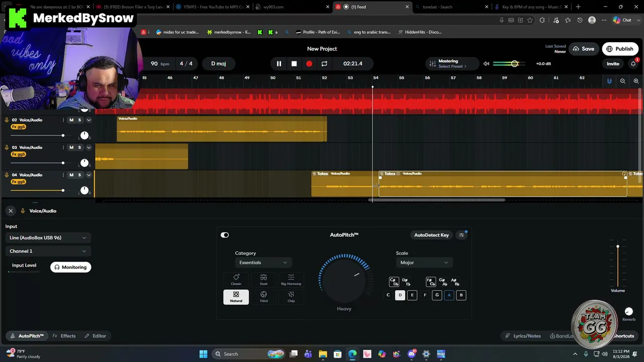The image size is (644, 362).
Task: Solo track 04 with S button
Action: 79,175
